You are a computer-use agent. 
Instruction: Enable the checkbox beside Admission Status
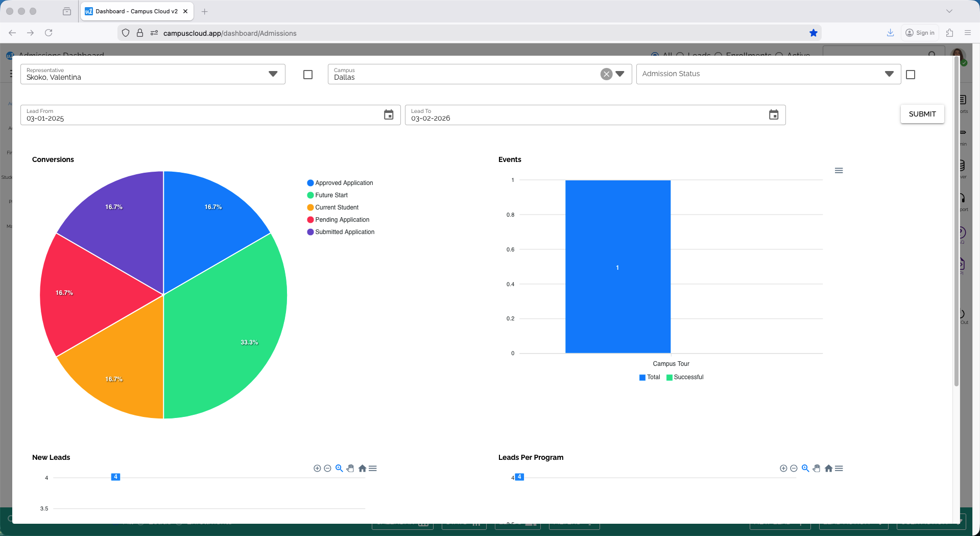(x=910, y=74)
